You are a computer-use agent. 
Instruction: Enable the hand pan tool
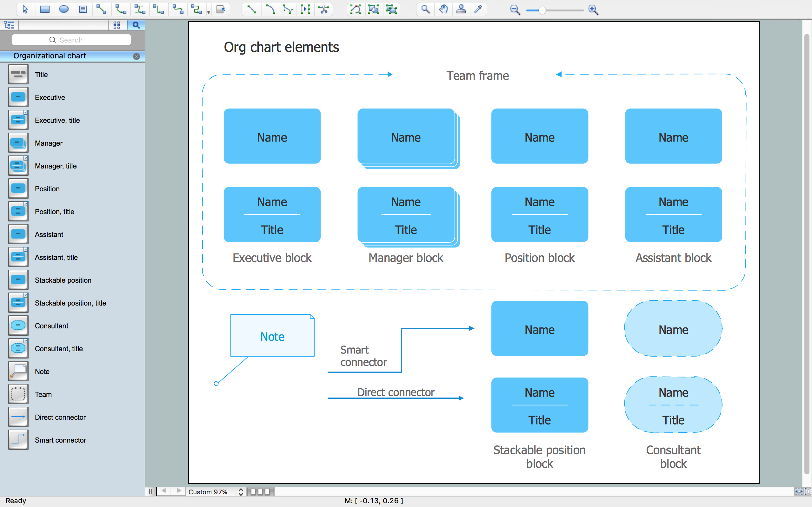(443, 10)
